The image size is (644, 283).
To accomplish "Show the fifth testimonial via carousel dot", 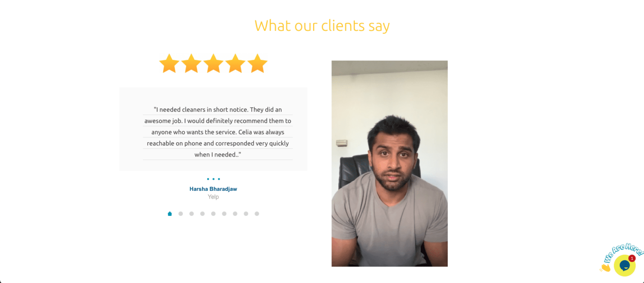I will [213, 214].
